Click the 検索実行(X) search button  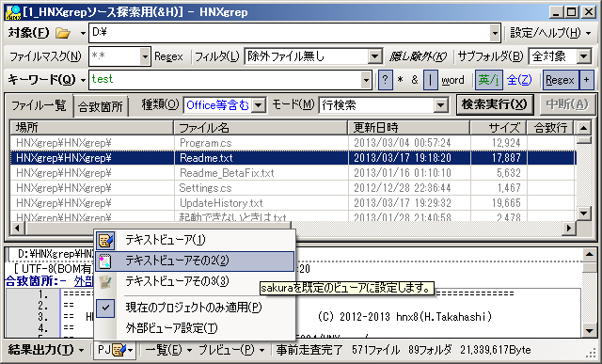coord(495,104)
